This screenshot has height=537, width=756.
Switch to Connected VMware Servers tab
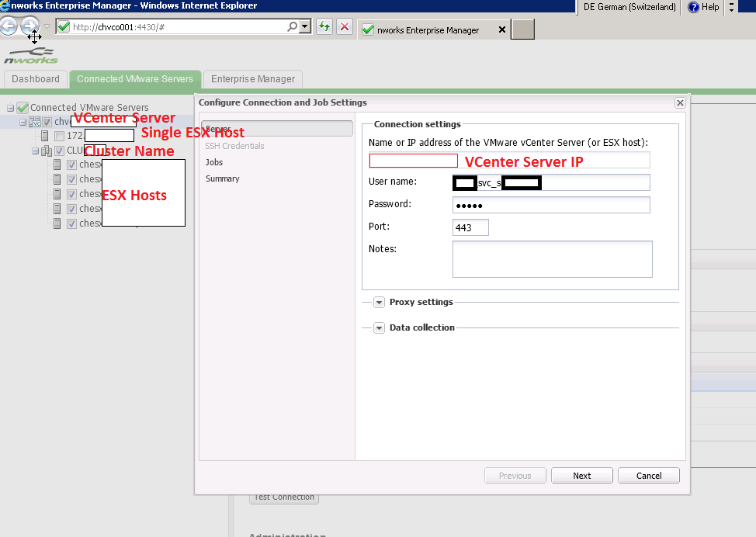point(135,79)
